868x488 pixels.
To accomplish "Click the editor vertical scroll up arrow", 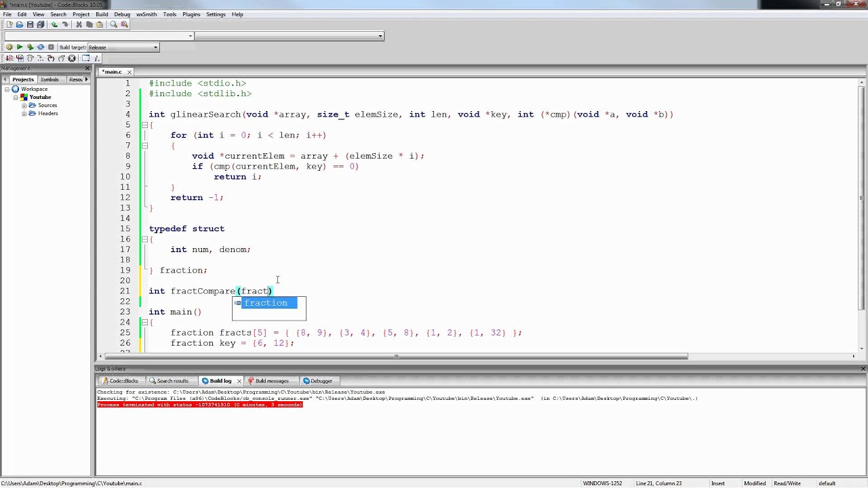I will (862, 83).
